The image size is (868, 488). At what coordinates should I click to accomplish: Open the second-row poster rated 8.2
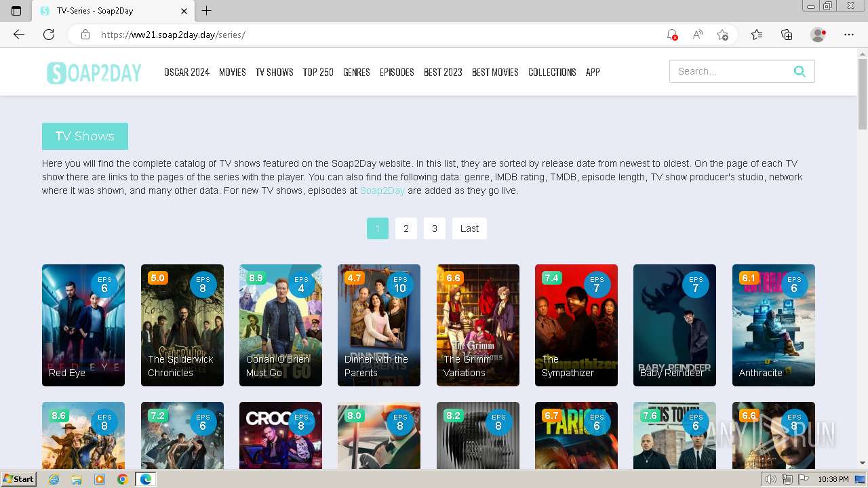478,436
